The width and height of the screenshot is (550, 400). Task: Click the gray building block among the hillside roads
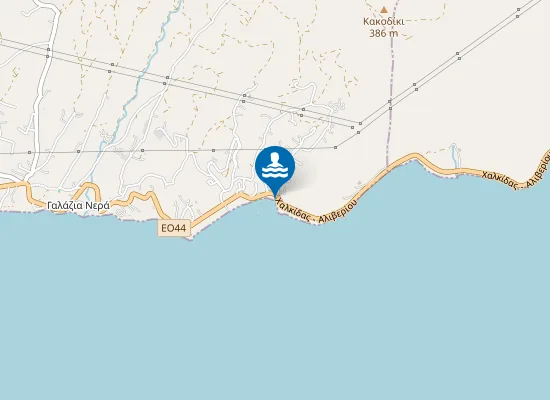pyautogui.click(x=160, y=134)
